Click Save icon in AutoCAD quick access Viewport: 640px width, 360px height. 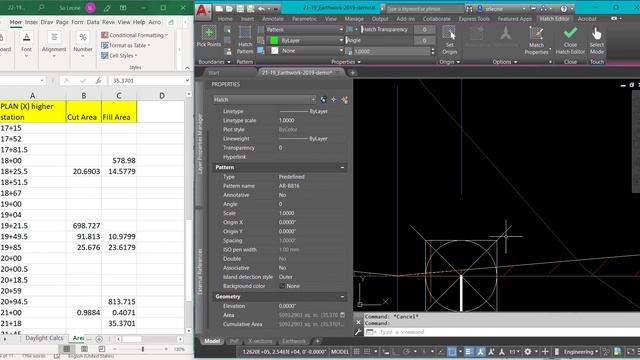coord(240,9)
